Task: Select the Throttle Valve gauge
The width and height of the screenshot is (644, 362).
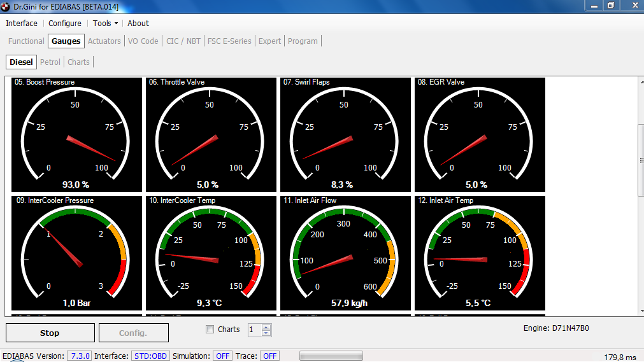Action: pos(210,135)
